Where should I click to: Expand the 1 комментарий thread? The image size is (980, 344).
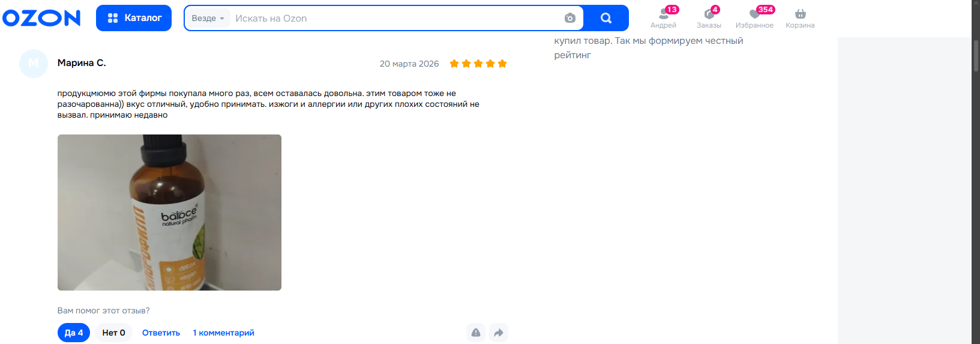[223, 333]
